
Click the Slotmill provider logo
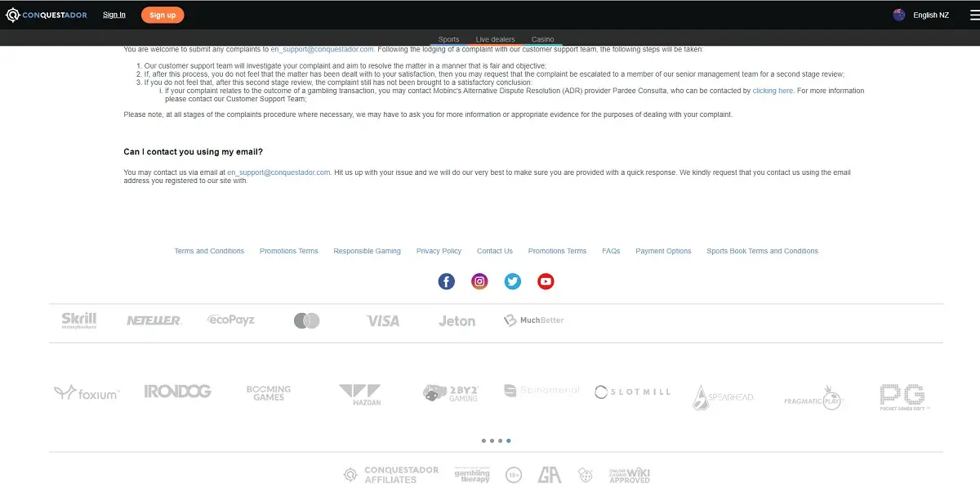[x=632, y=392]
